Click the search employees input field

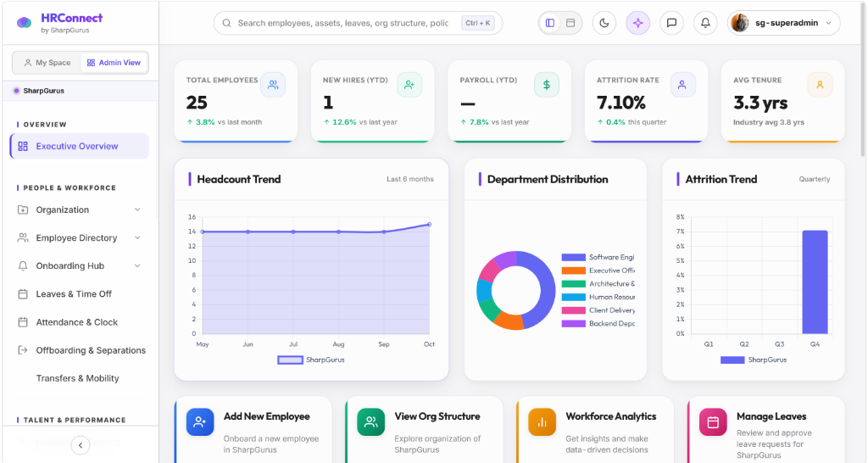point(359,23)
